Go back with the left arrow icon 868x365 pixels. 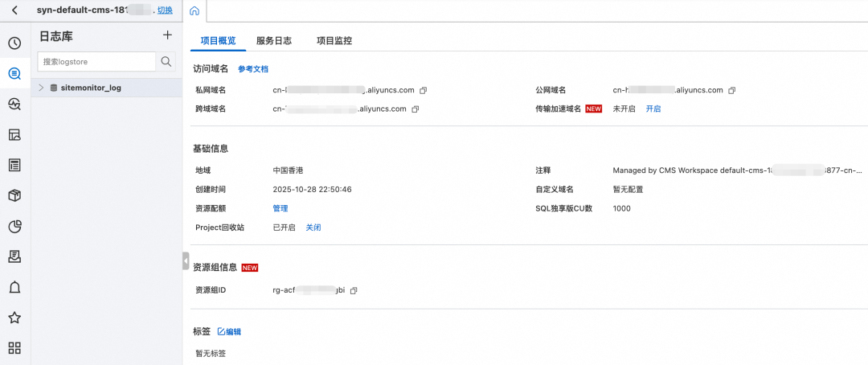pyautogui.click(x=15, y=10)
